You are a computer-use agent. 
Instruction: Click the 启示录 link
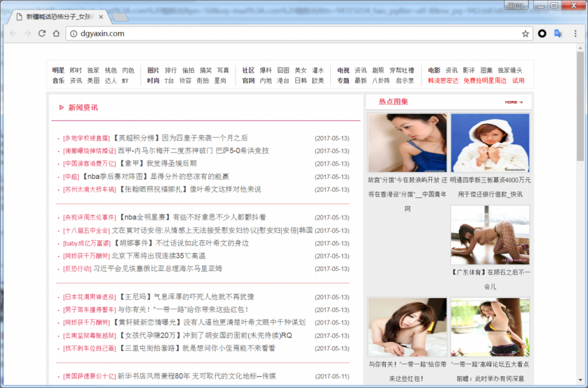coord(405,80)
